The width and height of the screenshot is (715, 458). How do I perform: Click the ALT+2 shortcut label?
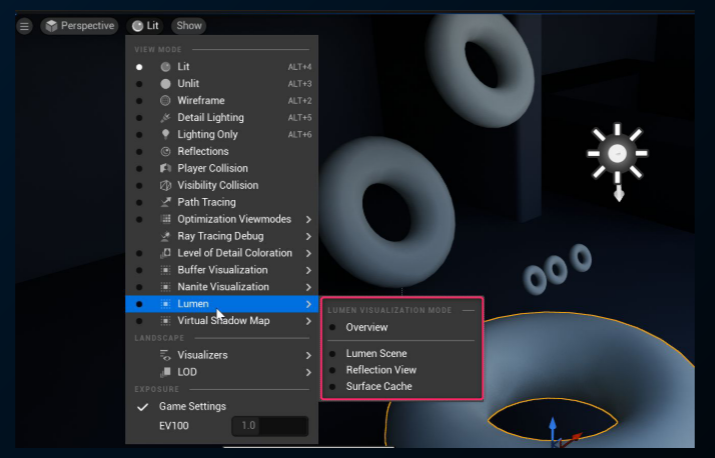coord(300,101)
